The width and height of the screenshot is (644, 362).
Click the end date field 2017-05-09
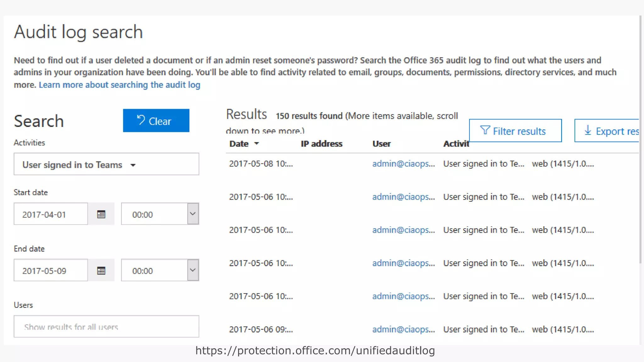[x=51, y=270]
